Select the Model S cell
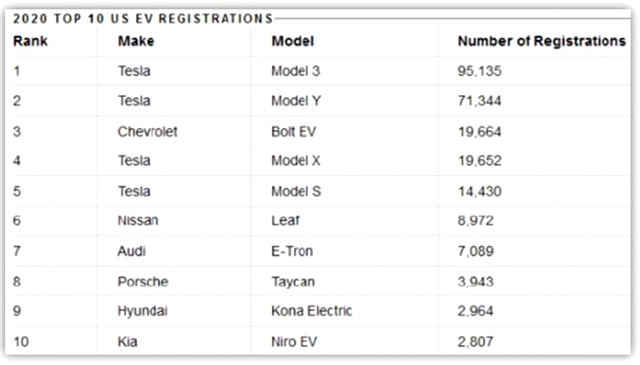The width and height of the screenshot is (640, 365). [296, 191]
